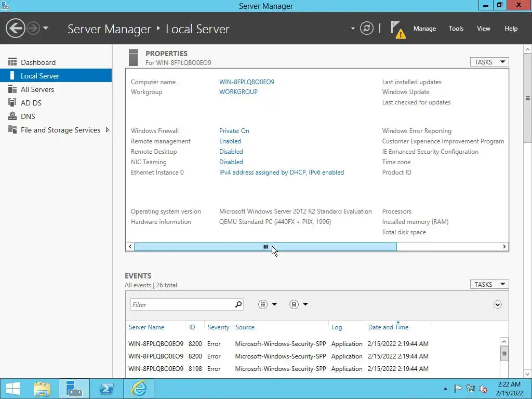Viewport: 532px width, 399px height.
Task: Open the navigation history dropdown arrow
Action: (x=46, y=28)
